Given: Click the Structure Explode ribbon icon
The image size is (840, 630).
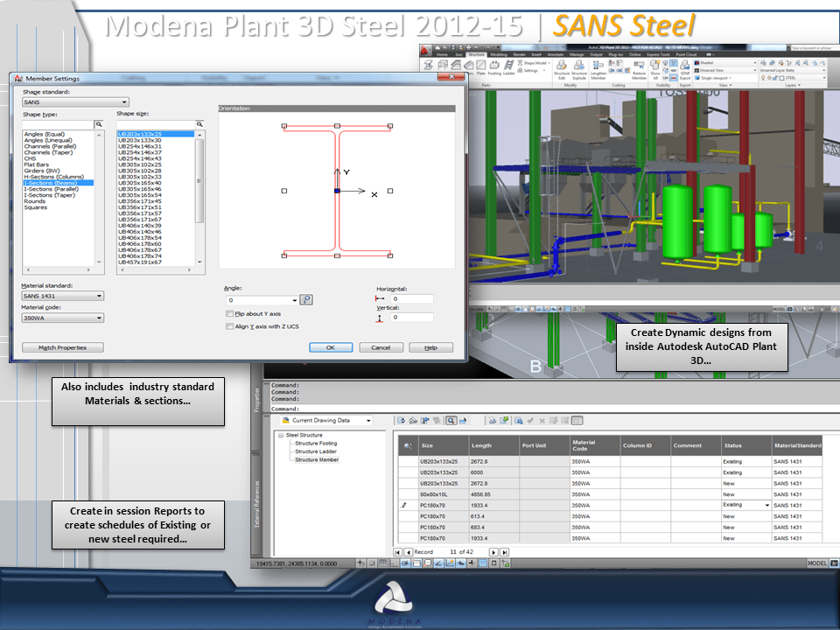Looking at the screenshot, I should 579,69.
